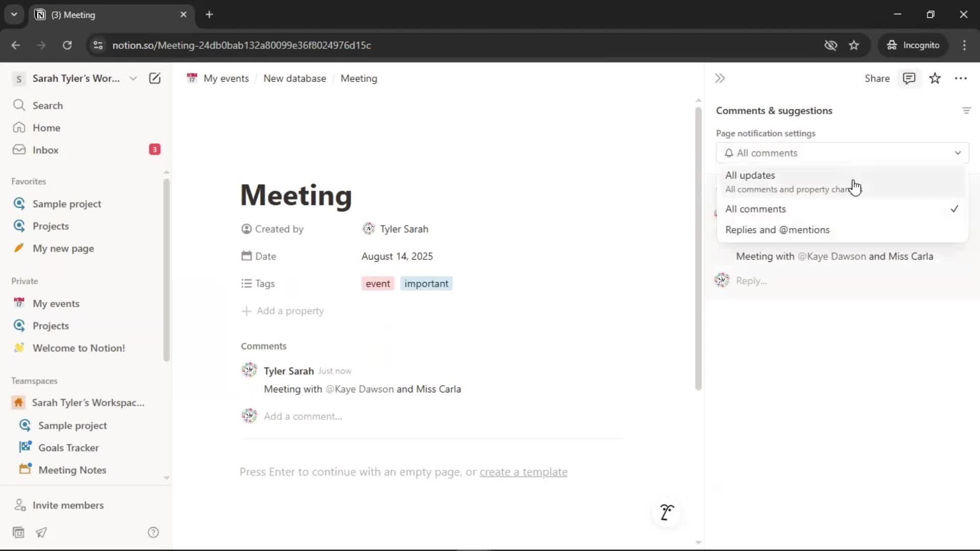Open Welcome to Notion! page
The height and width of the screenshot is (551, 980).
pyautogui.click(x=79, y=348)
